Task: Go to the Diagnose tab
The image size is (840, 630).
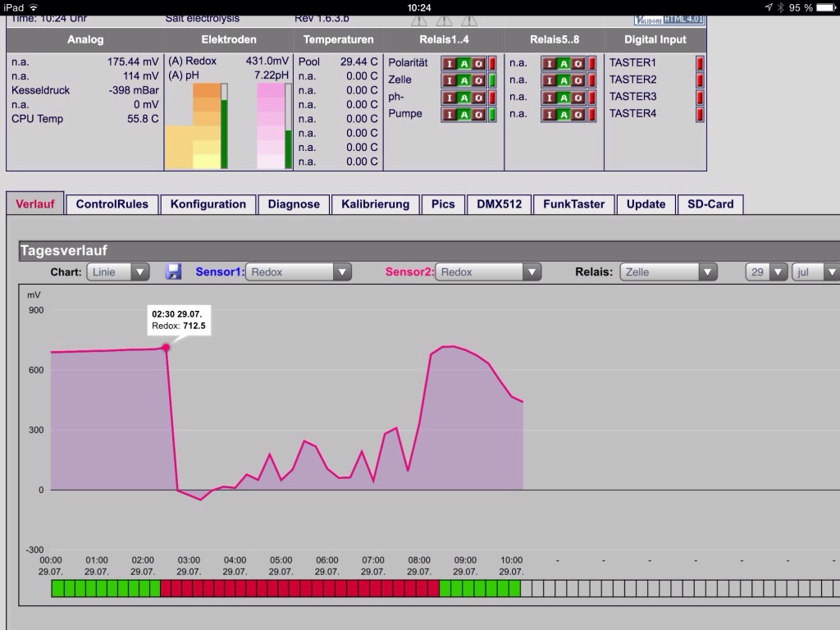Action: point(294,204)
